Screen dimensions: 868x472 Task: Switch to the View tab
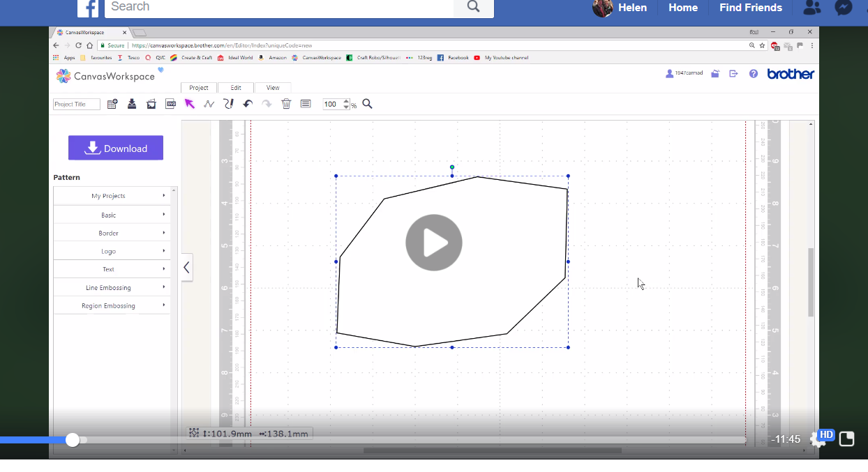(x=273, y=88)
